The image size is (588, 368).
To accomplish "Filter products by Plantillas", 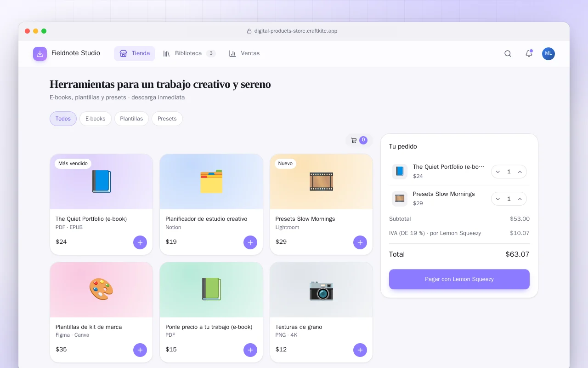I will [131, 119].
